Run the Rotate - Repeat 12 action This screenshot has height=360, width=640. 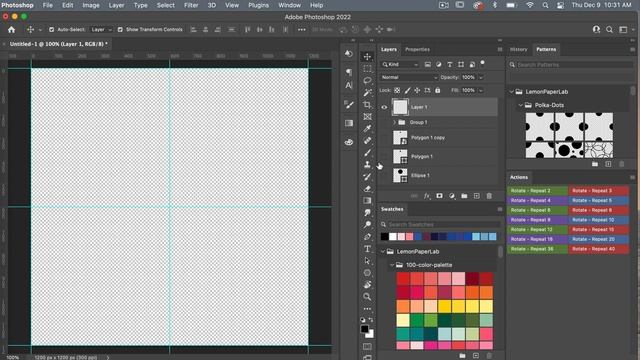coord(538,229)
